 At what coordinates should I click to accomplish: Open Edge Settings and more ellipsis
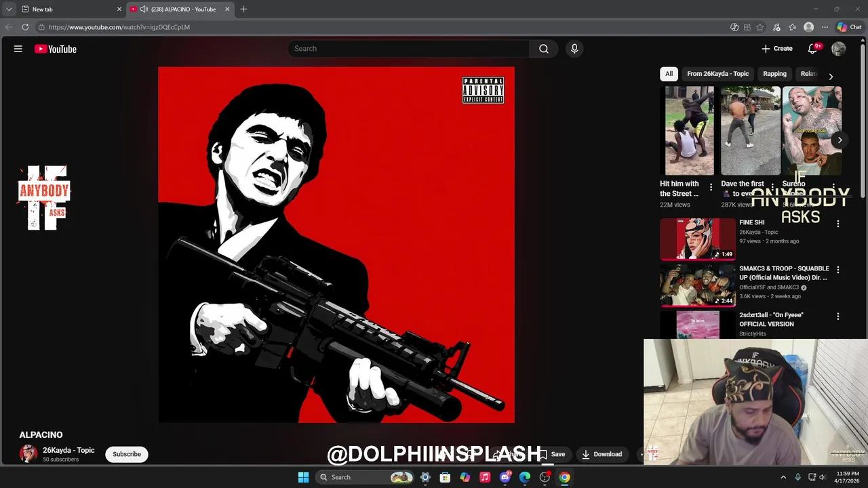pos(825,27)
